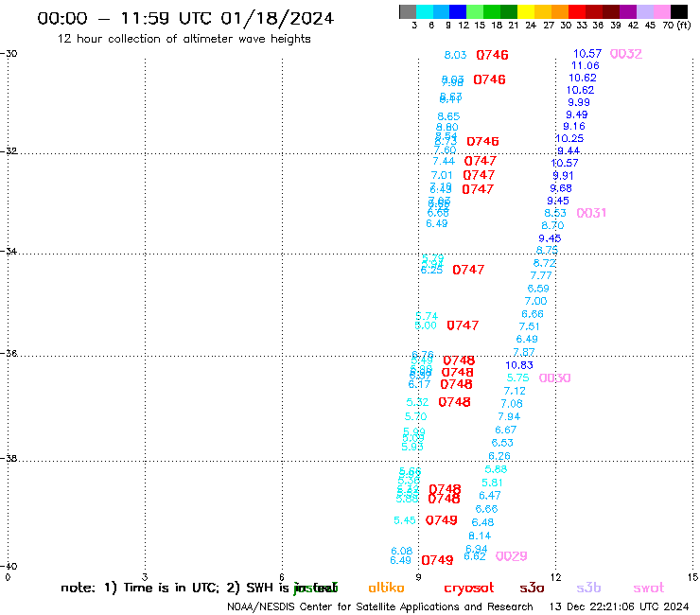
Task: Select the wave height value '5.70'
Action: (415, 416)
